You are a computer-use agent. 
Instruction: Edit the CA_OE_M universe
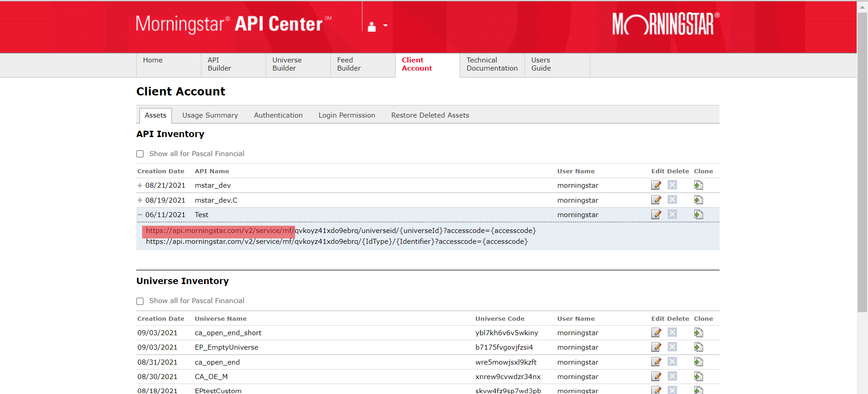(x=656, y=376)
